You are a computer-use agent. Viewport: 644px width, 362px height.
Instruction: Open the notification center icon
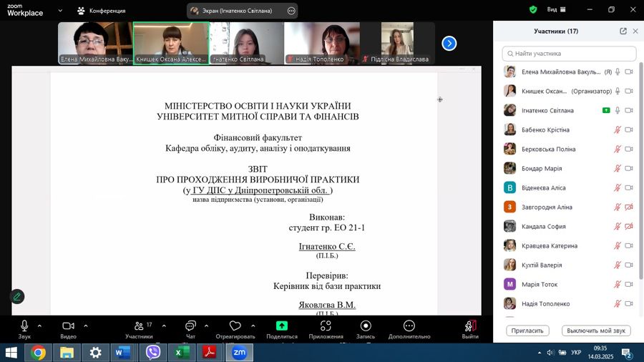coord(627,353)
